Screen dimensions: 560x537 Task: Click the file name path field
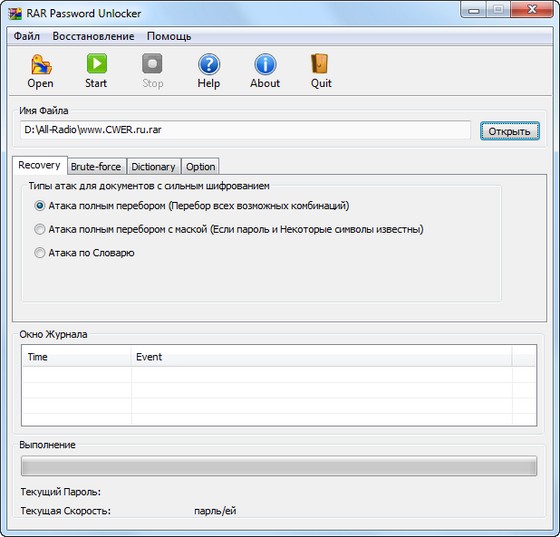245,130
